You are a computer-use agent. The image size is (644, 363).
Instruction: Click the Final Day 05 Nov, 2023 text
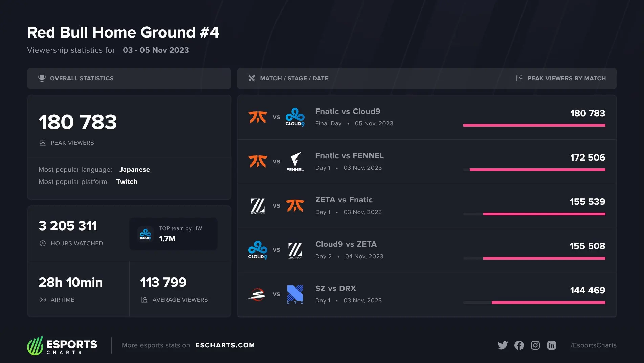[354, 123]
